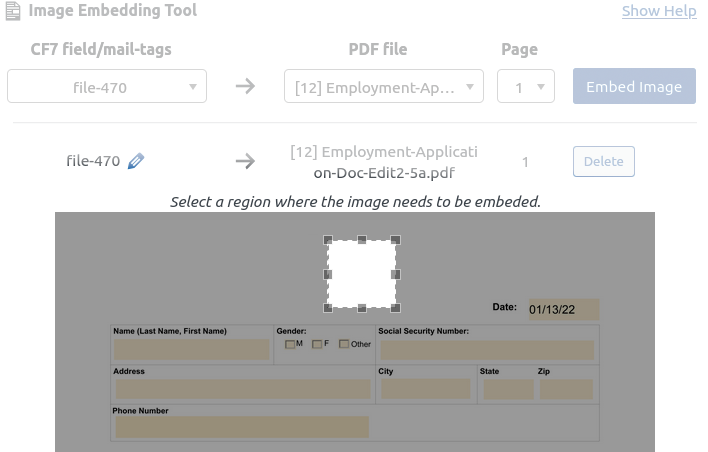Check the M gender checkbox

290,345
